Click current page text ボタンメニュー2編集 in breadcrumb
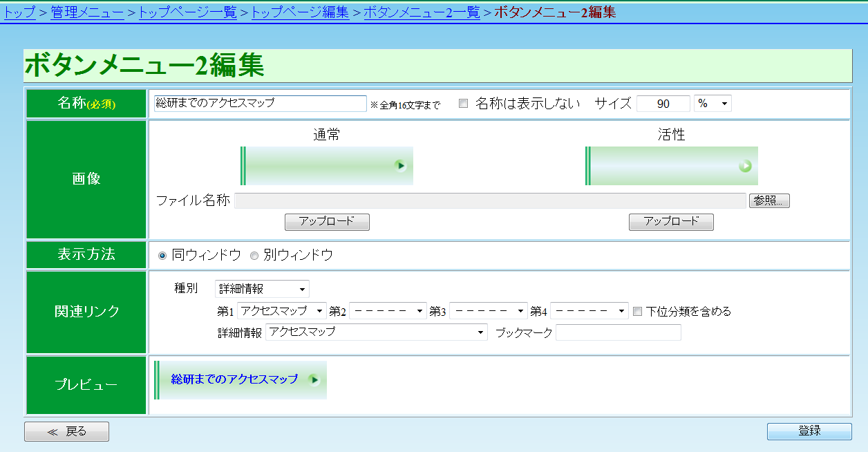868x452 pixels. point(556,12)
